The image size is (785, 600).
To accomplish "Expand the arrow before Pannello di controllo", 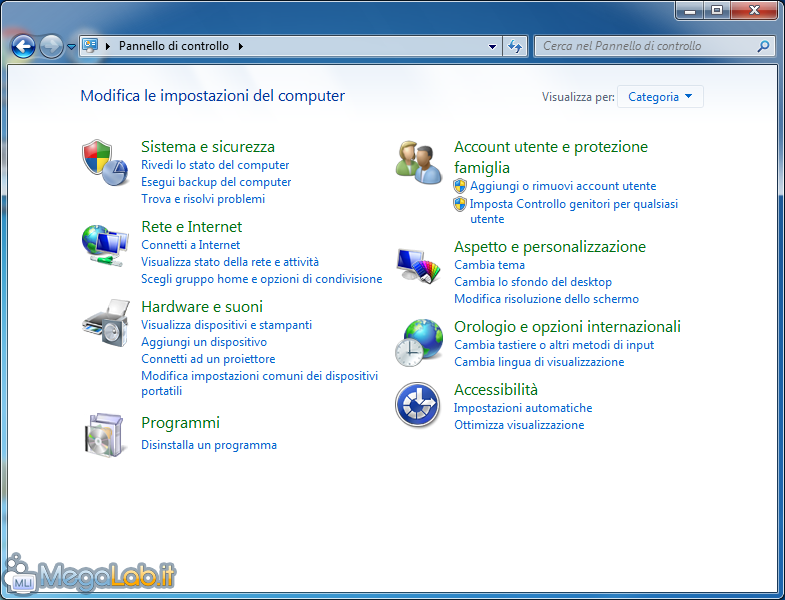I will (x=108, y=46).
